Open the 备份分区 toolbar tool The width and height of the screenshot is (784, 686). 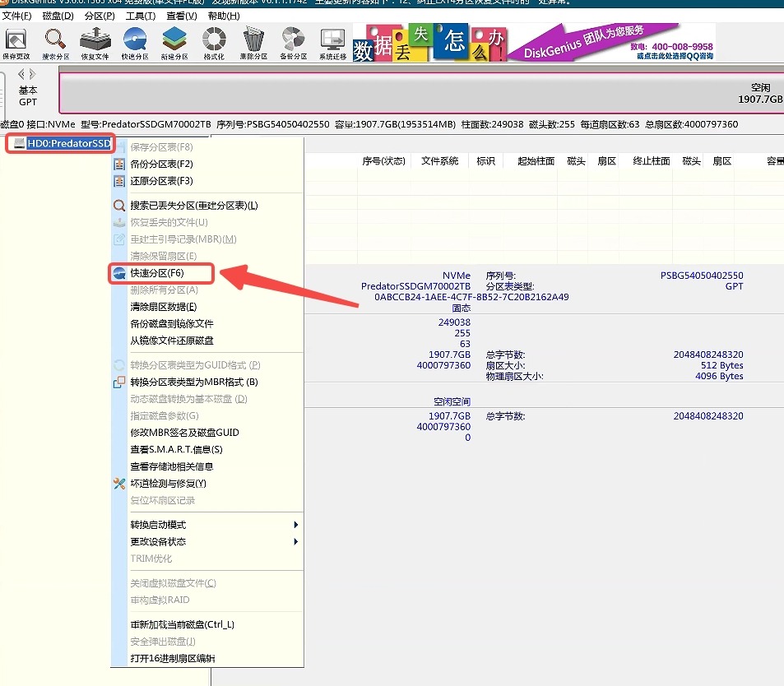tap(293, 44)
